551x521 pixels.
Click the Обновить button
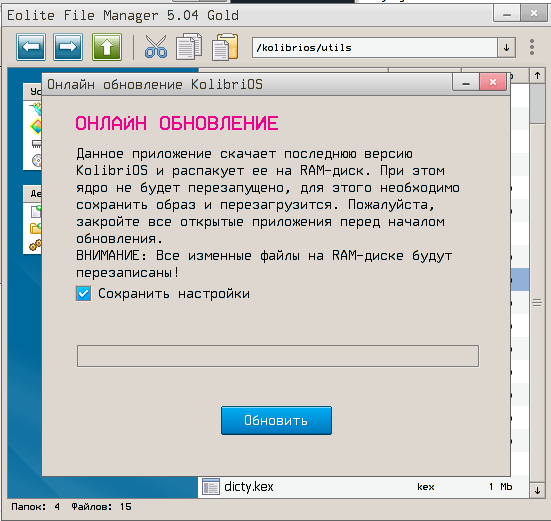click(276, 421)
